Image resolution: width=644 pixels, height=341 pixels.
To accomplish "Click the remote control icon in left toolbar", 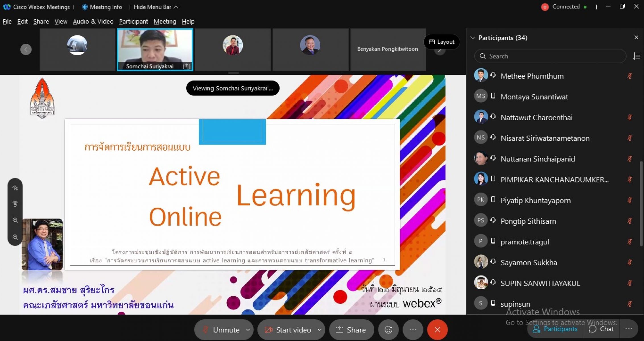I will [x=15, y=204].
